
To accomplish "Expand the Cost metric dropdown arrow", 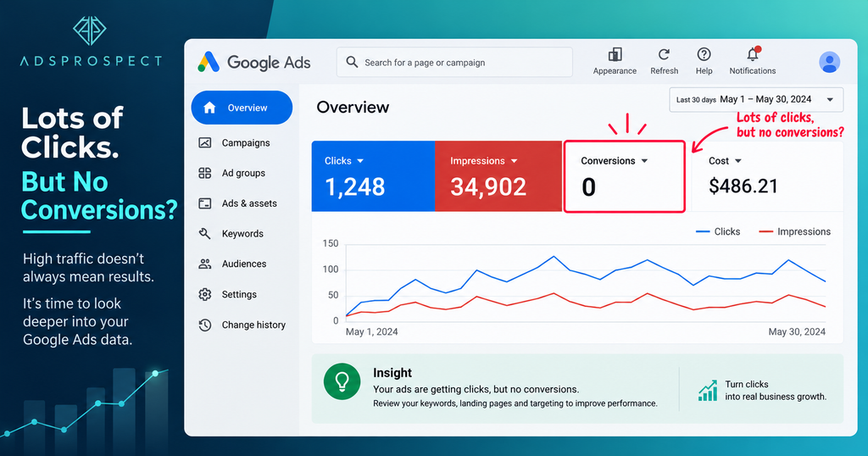I will click(738, 161).
